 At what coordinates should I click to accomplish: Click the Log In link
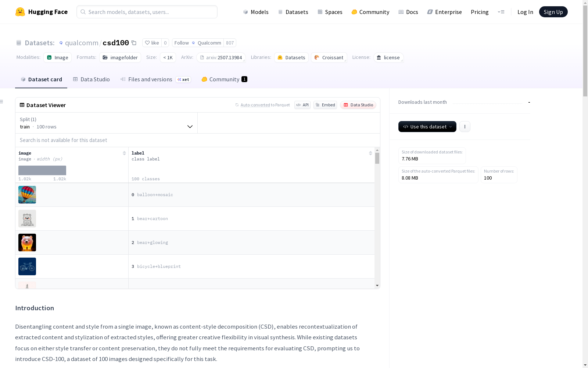tap(525, 12)
